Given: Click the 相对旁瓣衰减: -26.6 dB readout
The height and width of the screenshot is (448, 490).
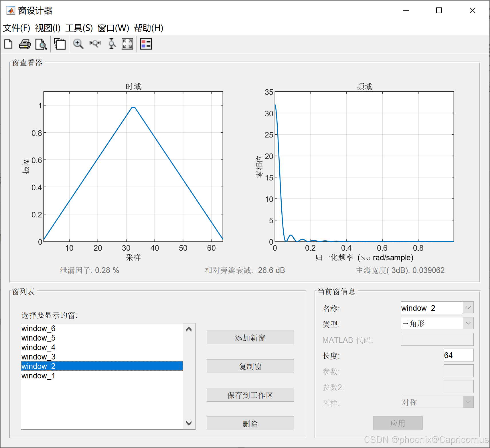Looking at the screenshot, I should click(245, 270).
